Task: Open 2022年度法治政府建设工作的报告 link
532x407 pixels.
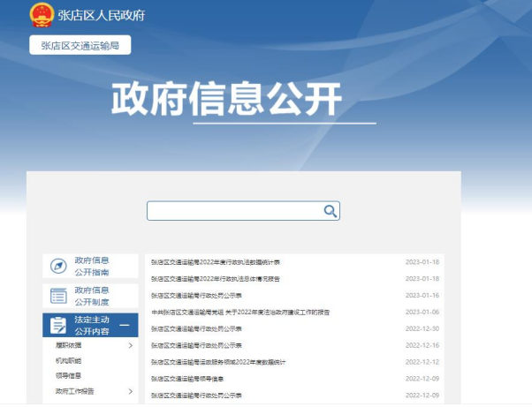Action: [240, 312]
